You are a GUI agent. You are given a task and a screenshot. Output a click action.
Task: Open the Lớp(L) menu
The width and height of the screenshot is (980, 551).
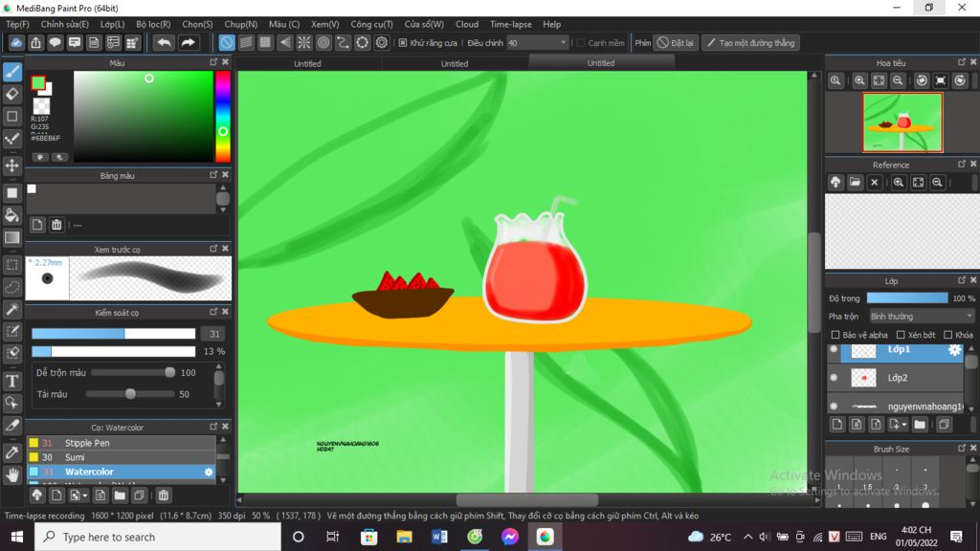[113, 24]
